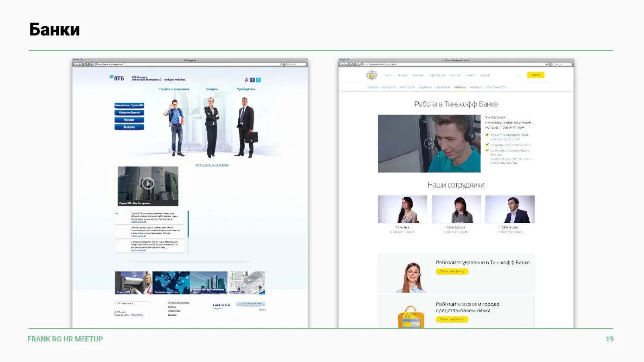Image resolution: width=644 pixels, height=362 pixels.
Task: Open the 'О группе ВТБ' ATM thumbnail
Action: tap(133, 283)
